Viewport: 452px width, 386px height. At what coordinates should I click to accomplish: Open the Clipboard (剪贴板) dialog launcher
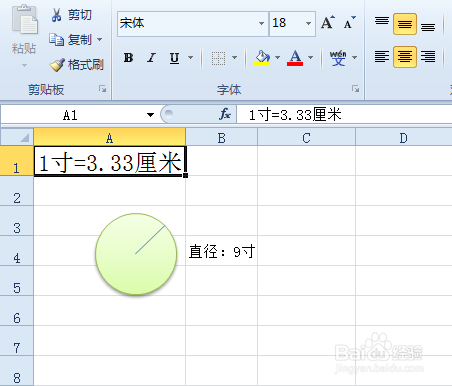[102, 89]
